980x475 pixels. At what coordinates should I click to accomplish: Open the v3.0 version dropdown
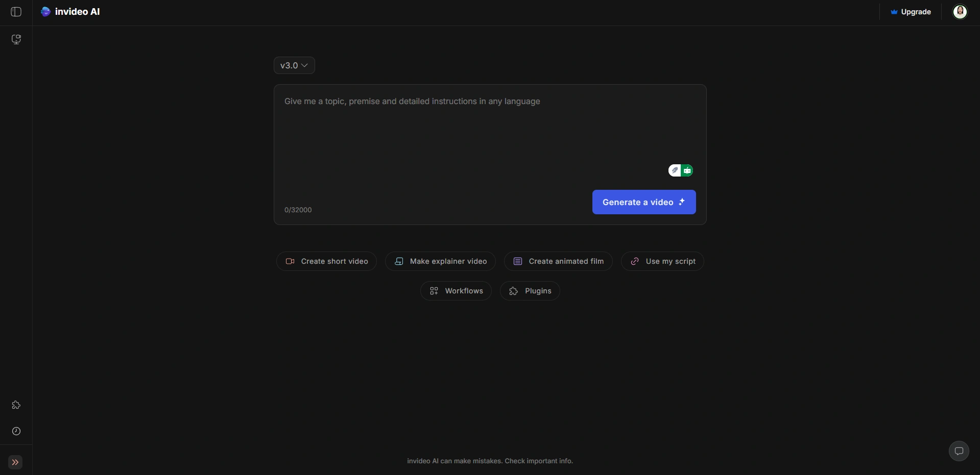(x=294, y=65)
